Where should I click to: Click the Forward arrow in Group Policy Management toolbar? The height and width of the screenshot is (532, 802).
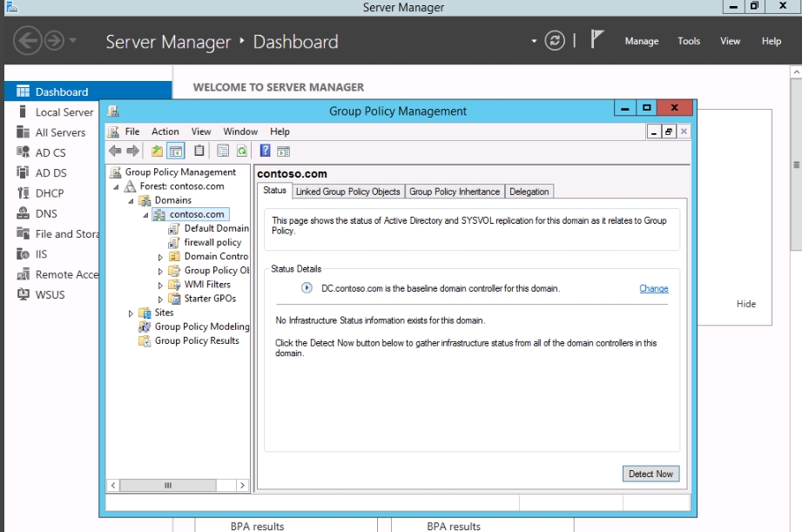click(x=133, y=151)
